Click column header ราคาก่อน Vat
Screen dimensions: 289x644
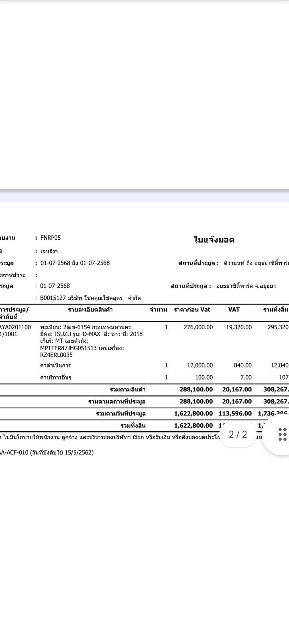click(x=192, y=310)
